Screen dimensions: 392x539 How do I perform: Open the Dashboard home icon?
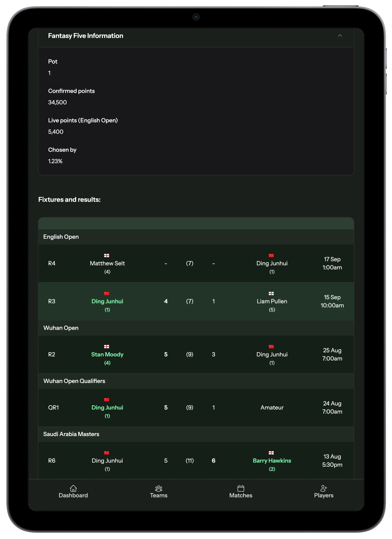pyautogui.click(x=73, y=488)
